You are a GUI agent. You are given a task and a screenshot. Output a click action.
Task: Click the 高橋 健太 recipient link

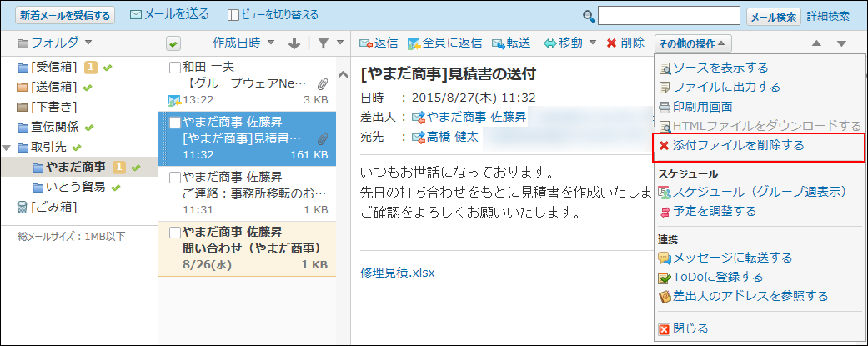452,137
